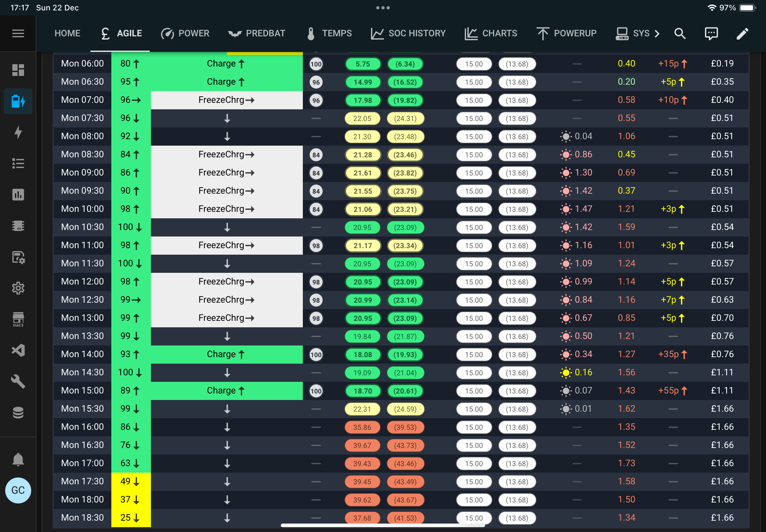
Task: Open the lightning bolt energy sidebar icon
Action: point(18,132)
